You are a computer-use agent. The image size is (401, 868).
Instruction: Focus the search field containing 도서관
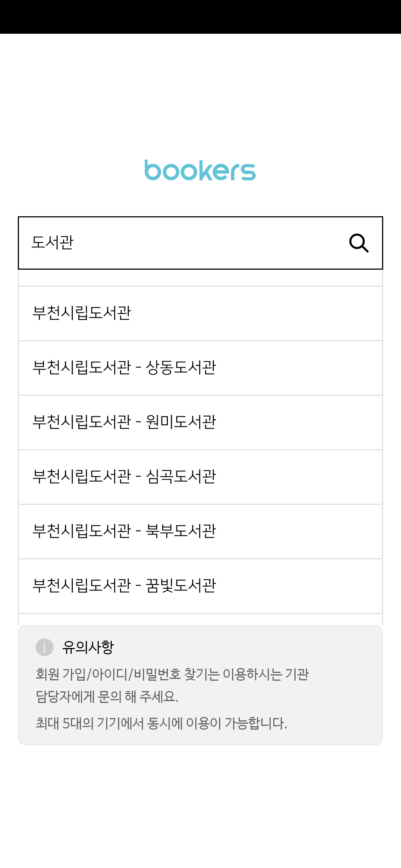200,243
